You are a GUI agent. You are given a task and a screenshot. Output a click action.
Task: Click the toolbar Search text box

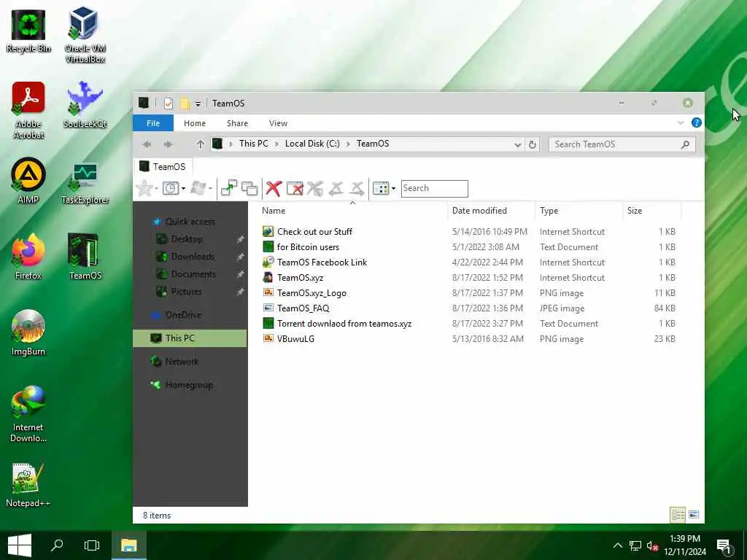pyautogui.click(x=435, y=189)
